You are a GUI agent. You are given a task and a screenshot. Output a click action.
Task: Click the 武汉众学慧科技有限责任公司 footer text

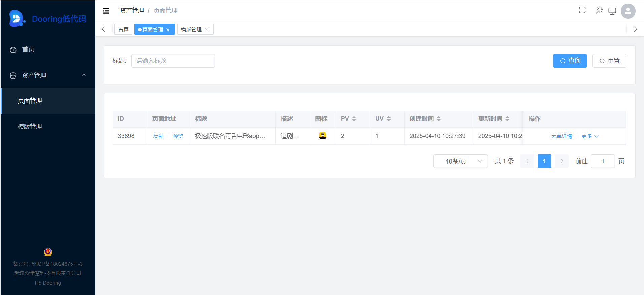click(x=48, y=273)
